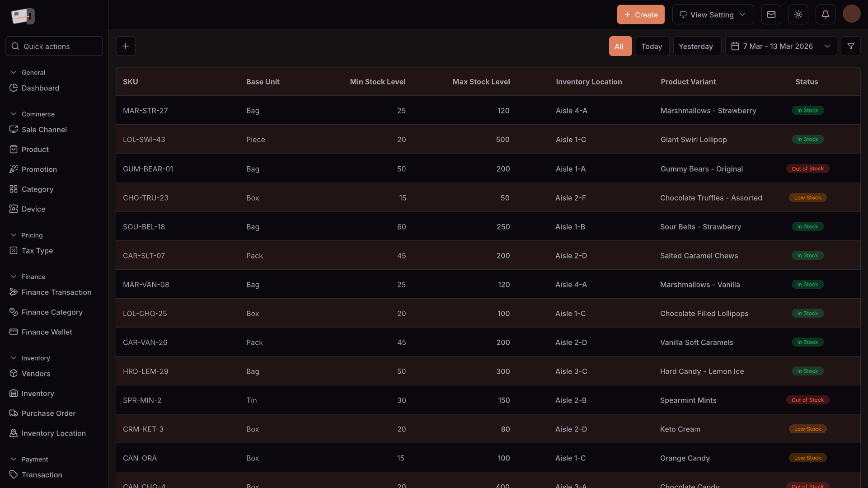Open the Promotion section
This screenshot has width=868, height=488.
[x=39, y=169]
